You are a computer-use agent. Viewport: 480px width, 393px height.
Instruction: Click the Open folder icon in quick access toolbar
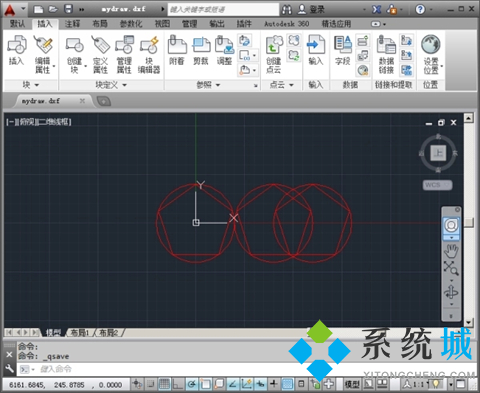(53, 9)
